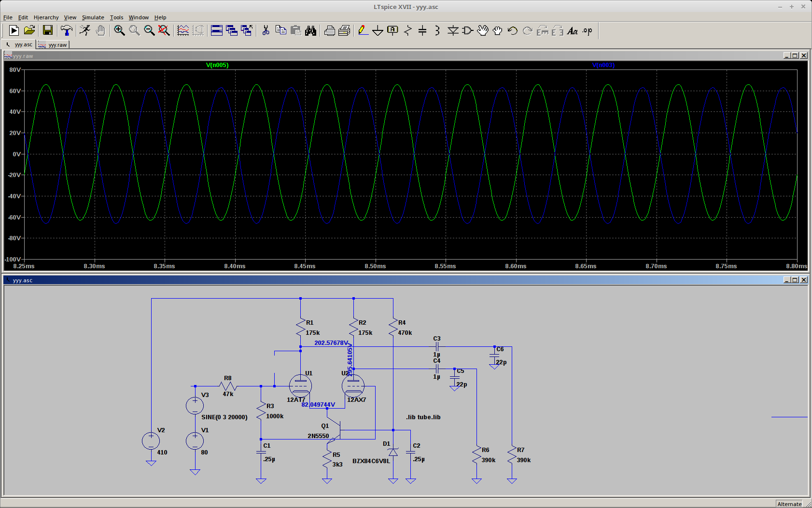Select the zoom in magnifier icon
Screen dimensions: 812x508
pyautogui.click(x=119, y=30)
